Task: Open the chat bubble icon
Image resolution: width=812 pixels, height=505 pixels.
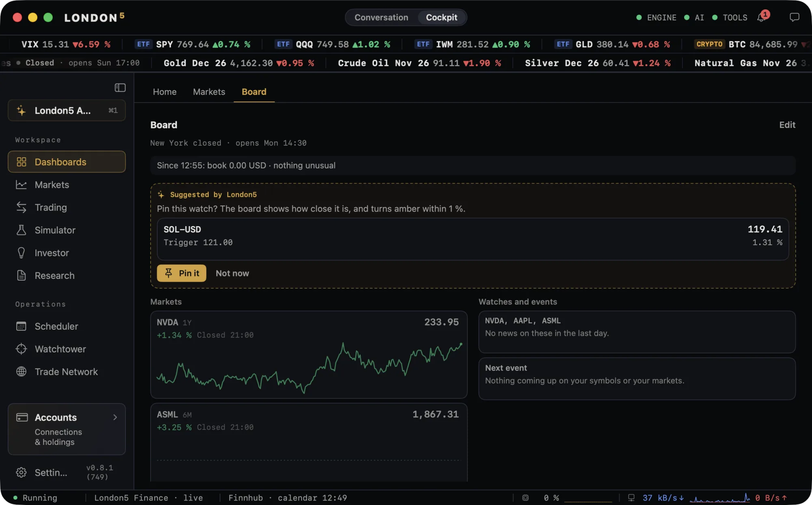Action: (794, 17)
